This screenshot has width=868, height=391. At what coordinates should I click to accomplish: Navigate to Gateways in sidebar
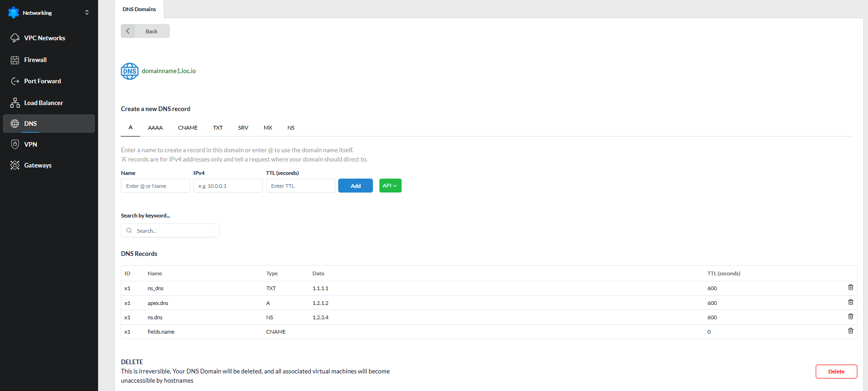point(37,165)
